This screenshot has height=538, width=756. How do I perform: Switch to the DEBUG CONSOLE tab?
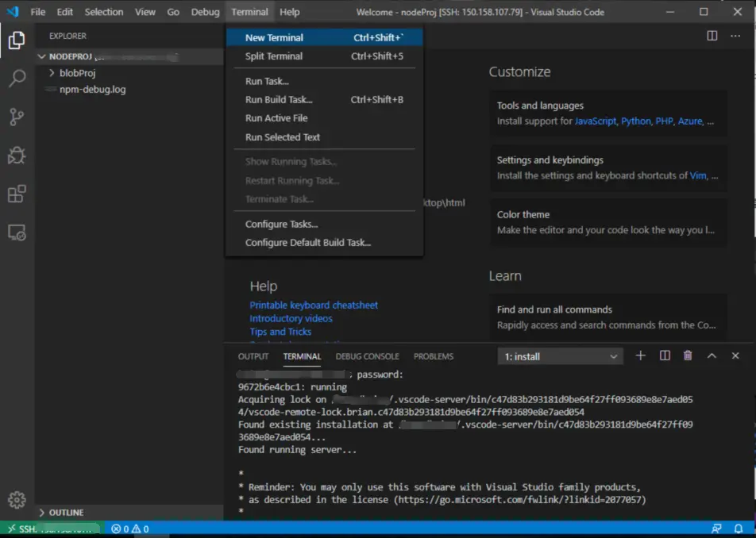tap(368, 356)
